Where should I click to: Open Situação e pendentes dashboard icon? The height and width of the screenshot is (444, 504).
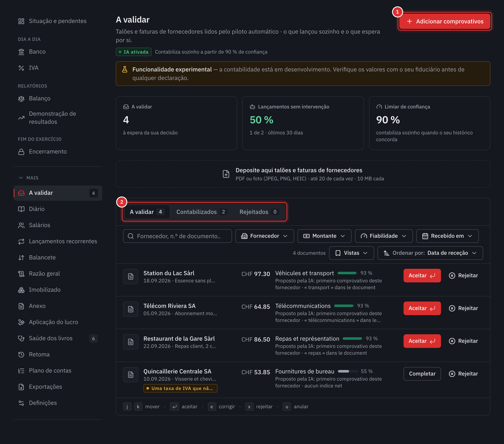(21, 21)
